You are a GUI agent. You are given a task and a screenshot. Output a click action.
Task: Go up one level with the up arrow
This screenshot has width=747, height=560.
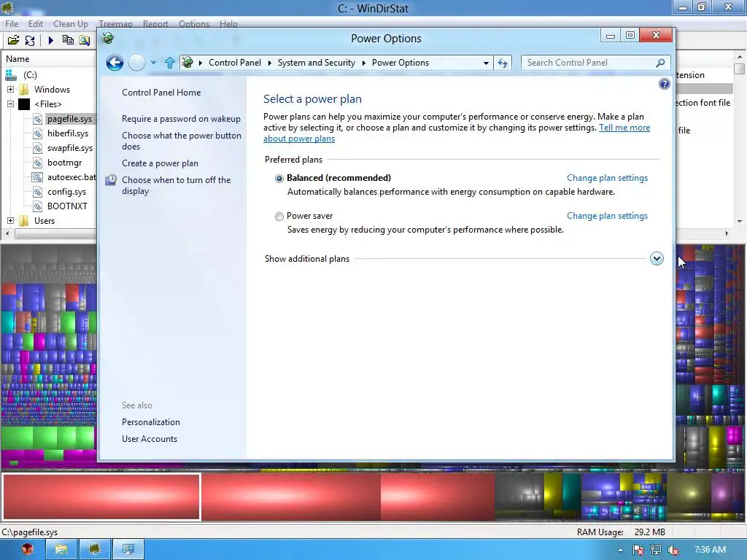[x=169, y=63]
